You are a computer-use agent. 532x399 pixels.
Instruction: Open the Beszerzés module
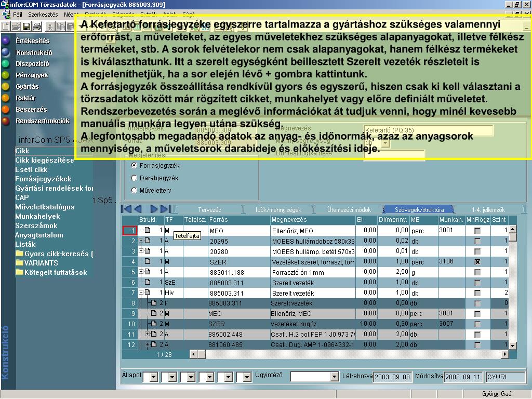[x=31, y=110]
